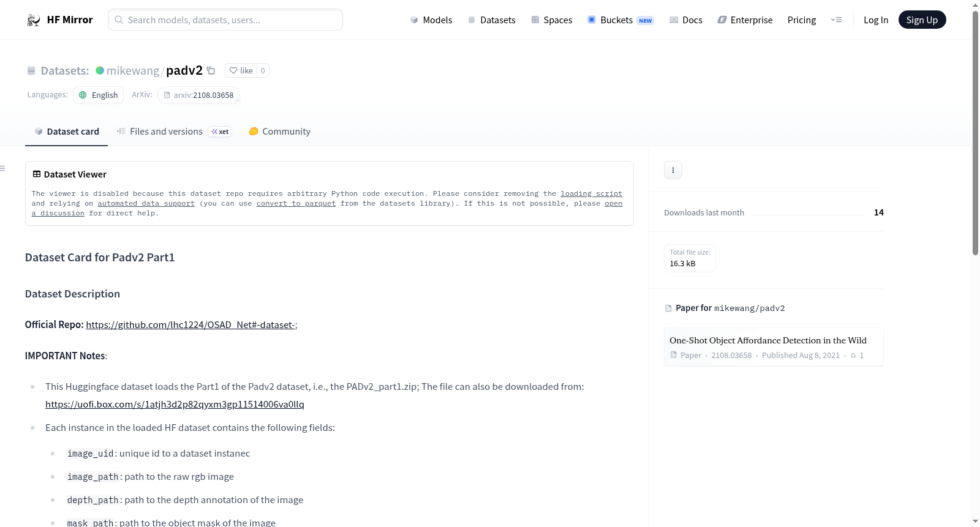Click the green mikewang avatar dot
The width and height of the screenshot is (980, 527).
tap(100, 70)
